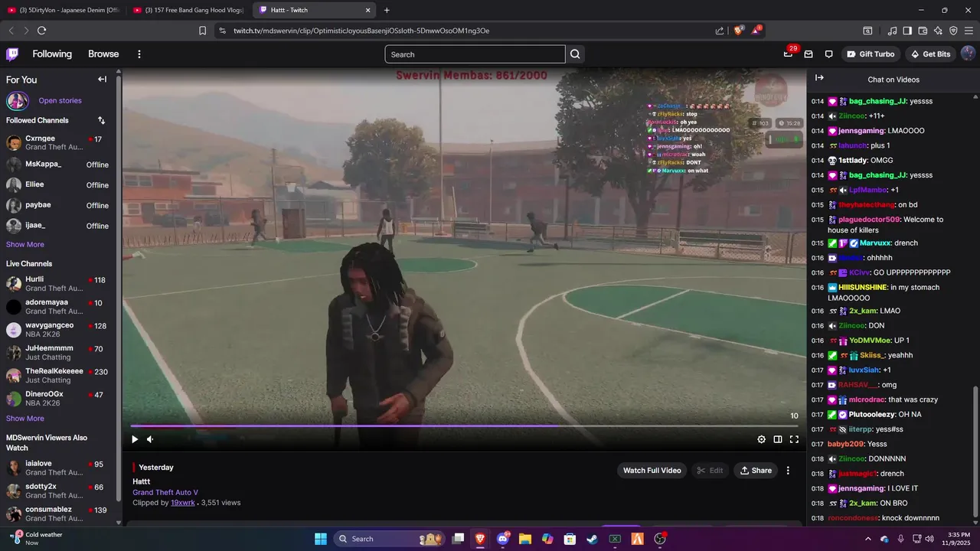This screenshot has height=551, width=980.
Task: Expand Show More under Followed Channels
Action: 25,244
